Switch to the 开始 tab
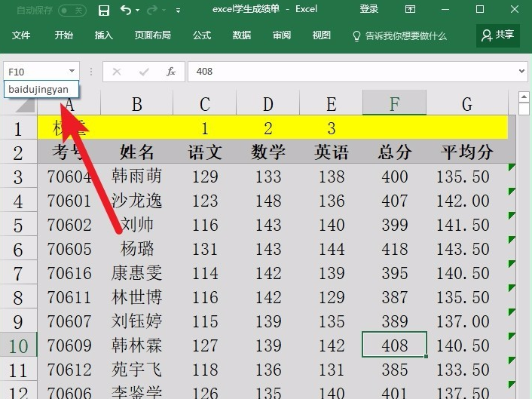Viewport: 532px width, 399px height. pos(64,35)
